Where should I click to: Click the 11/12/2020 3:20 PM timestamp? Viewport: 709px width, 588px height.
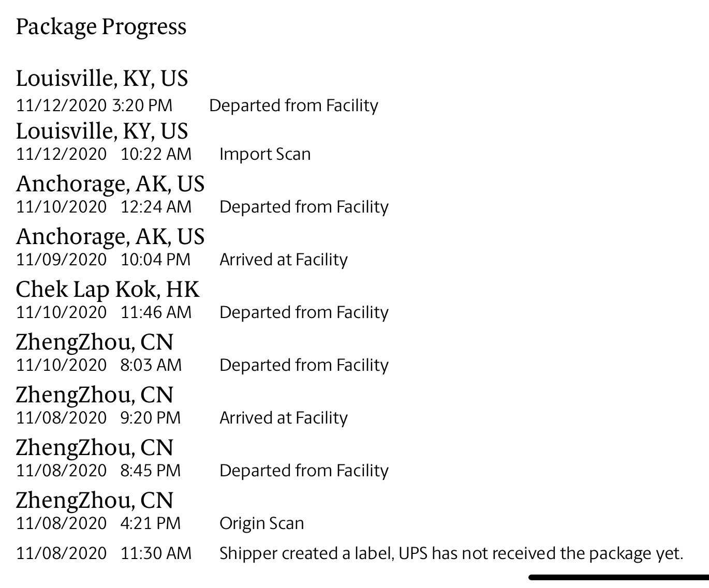pyautogui.click(x=94, y=105)
